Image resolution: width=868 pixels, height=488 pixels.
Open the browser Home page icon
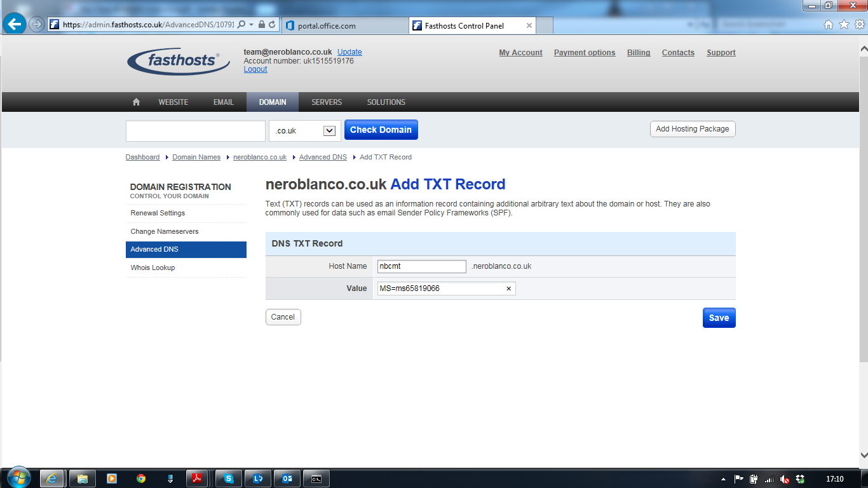[x=829, y=25]
